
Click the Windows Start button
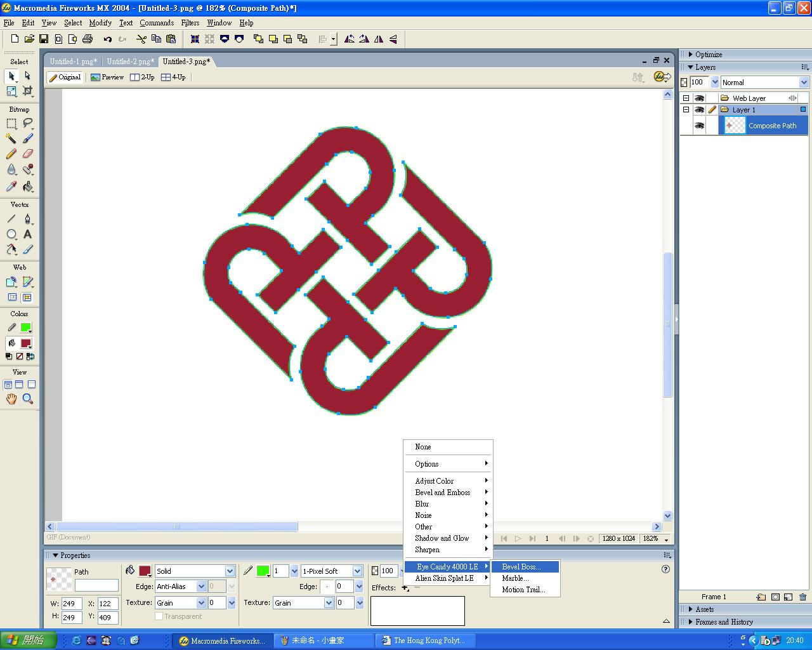[29, 640]
